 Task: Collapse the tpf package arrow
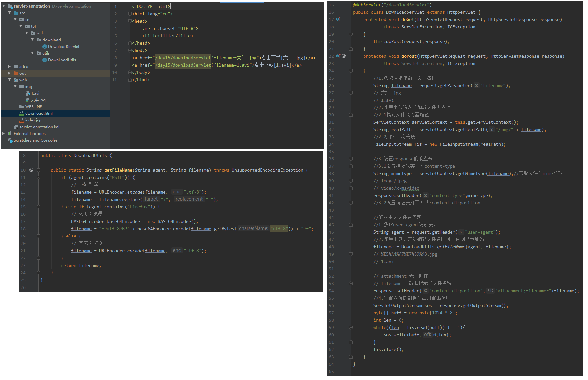click(x=21, y=26)
